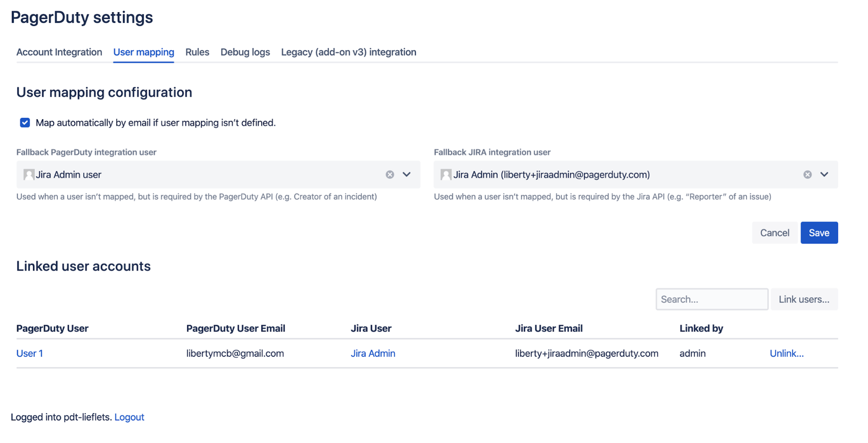Save the user mapping configuration
The height and width of the screenshot is (443, 868).
coord(819,233)
